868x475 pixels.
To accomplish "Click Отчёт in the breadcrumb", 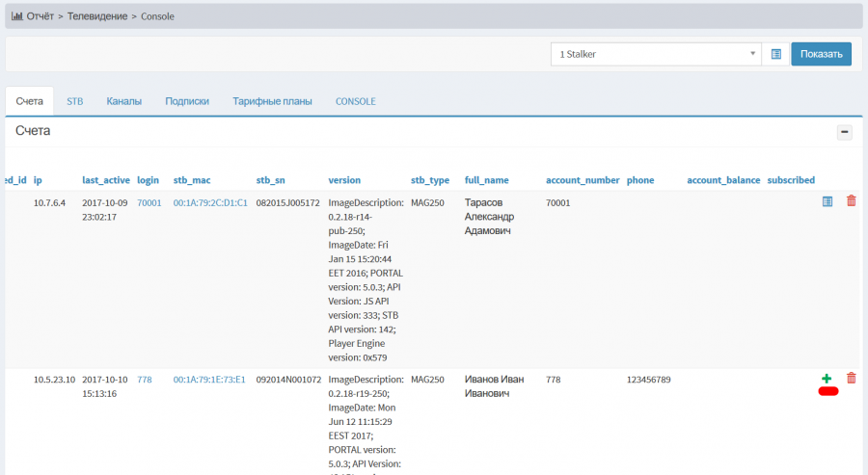I will click(40, 16).
